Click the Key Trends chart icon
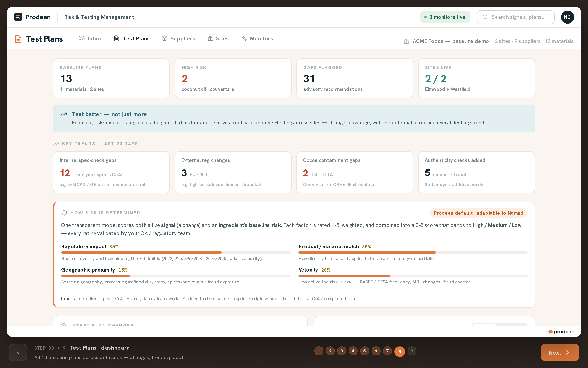This screenshot has width=588, height=368. [56, 144]
